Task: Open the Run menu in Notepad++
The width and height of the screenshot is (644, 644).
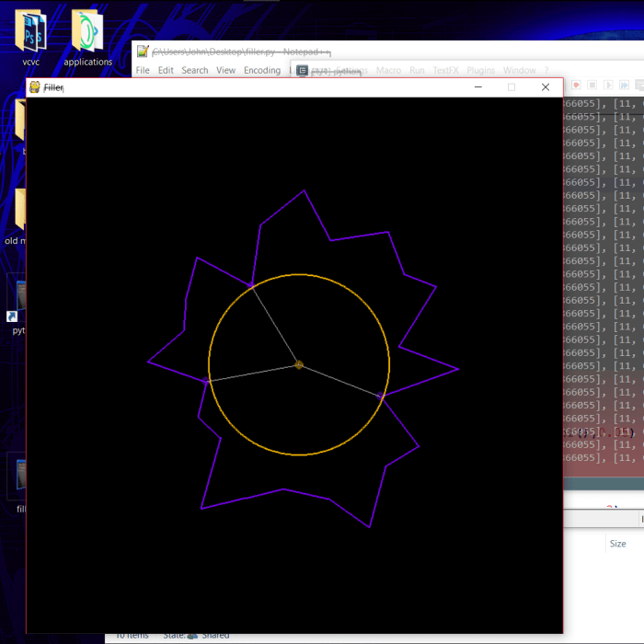Action: coord(417,70)
